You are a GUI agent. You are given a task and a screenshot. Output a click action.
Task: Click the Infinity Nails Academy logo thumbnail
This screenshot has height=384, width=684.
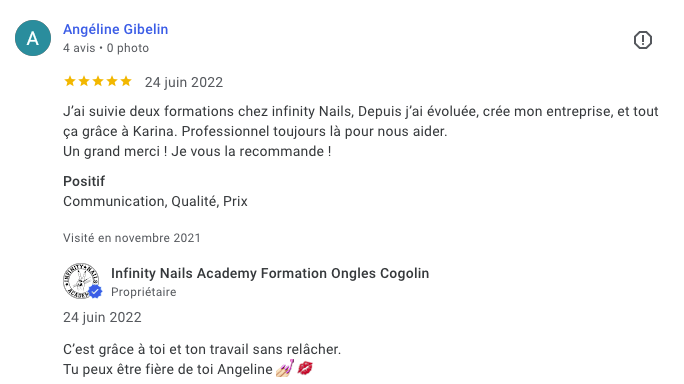81,281
